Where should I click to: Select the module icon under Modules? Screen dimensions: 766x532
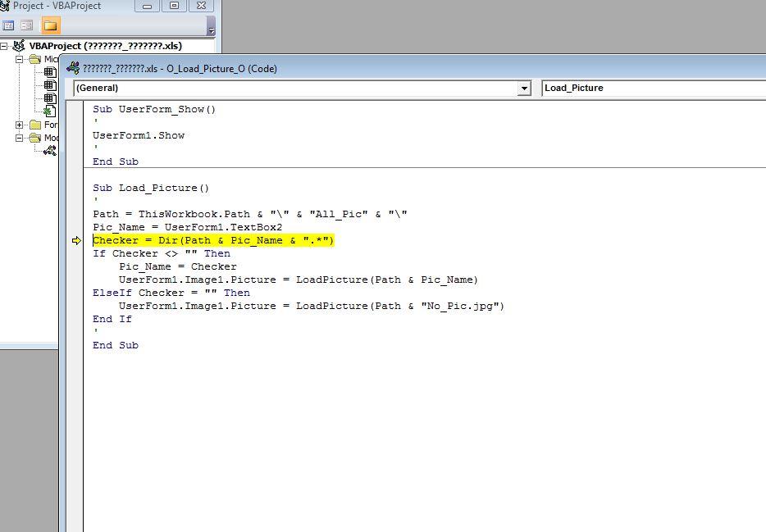(50, 151)
